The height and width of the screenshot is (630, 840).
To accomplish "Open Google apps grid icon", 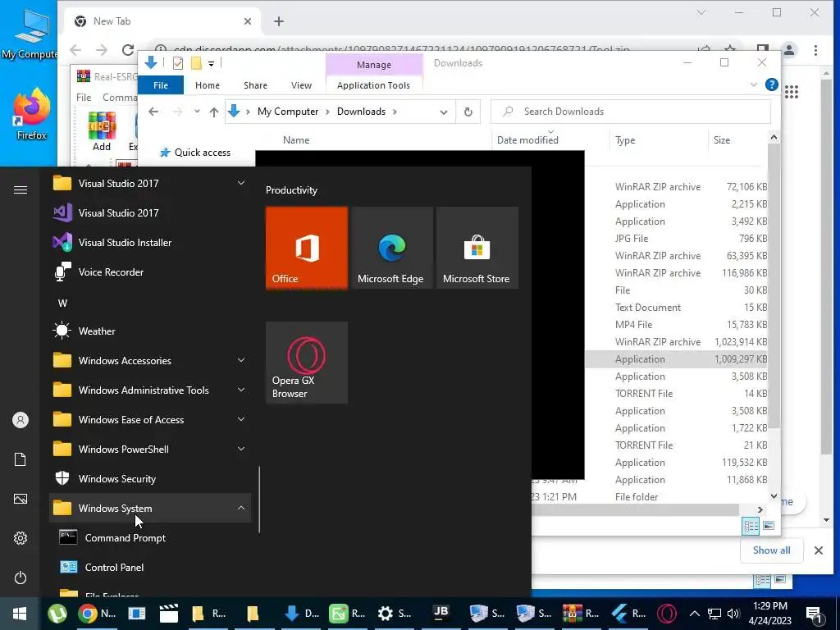I will point(792,92).
